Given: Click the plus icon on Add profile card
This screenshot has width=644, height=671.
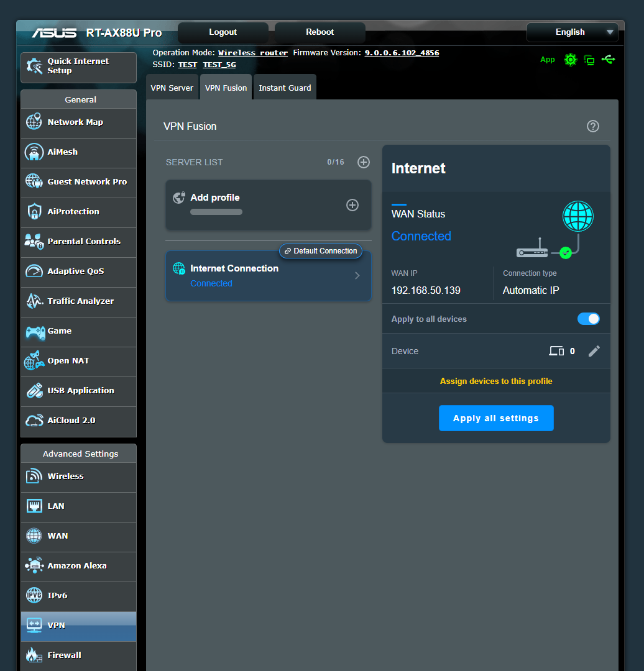Looking at the screenshot, I should coord(352,205).
